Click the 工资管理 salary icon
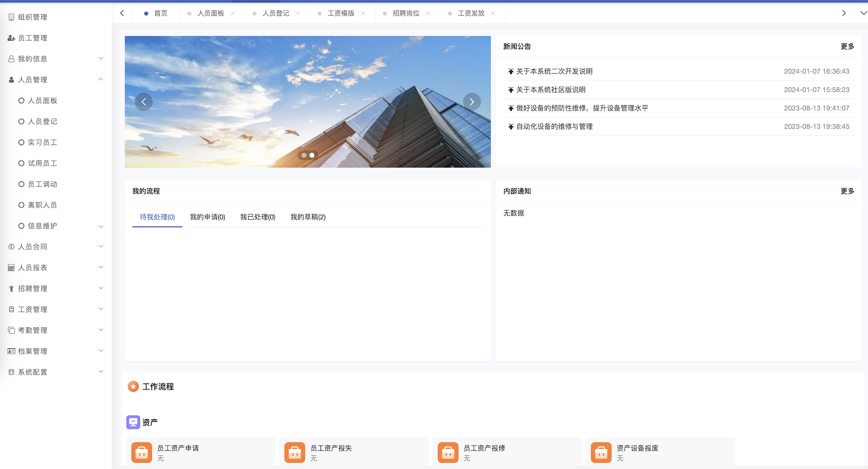 [x=11, y=309]
